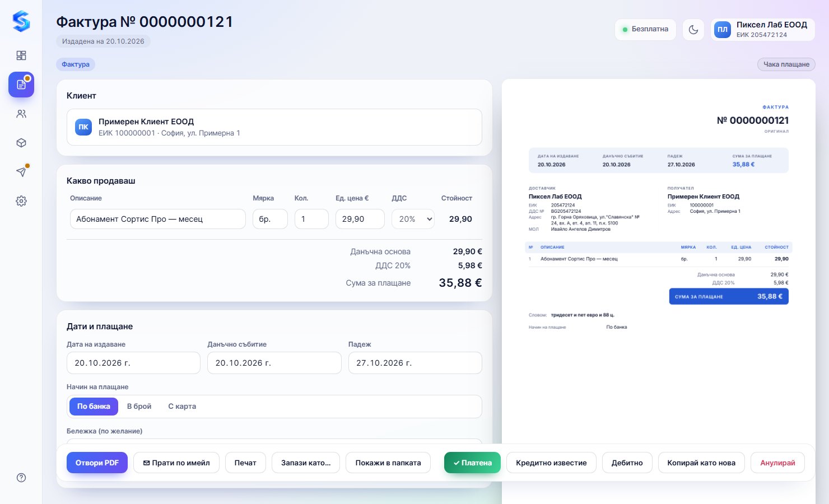This screenshot has width=829, height=504.
Task: Open the settings gear icon in sidebar
Action: pos(21,201)
